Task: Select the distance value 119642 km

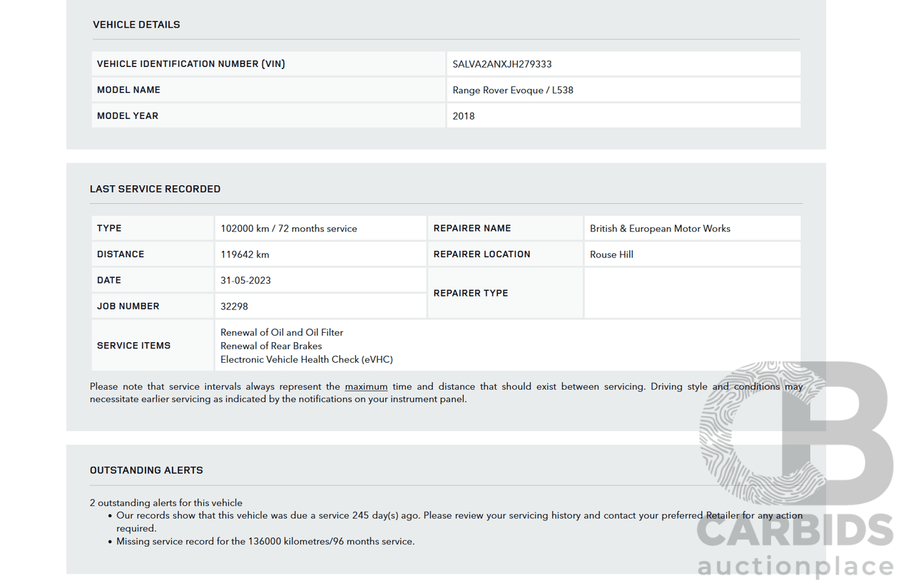Action: 245,254
